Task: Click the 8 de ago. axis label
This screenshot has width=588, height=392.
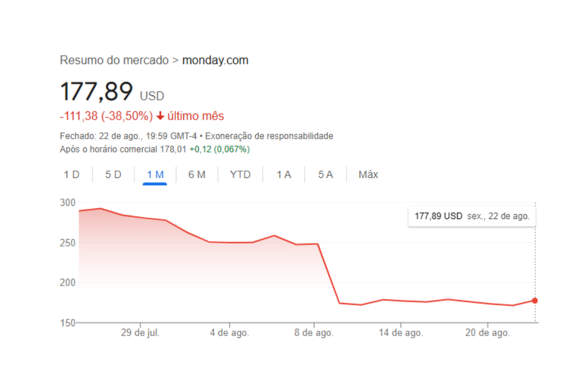Action: [x=314, y=333]
